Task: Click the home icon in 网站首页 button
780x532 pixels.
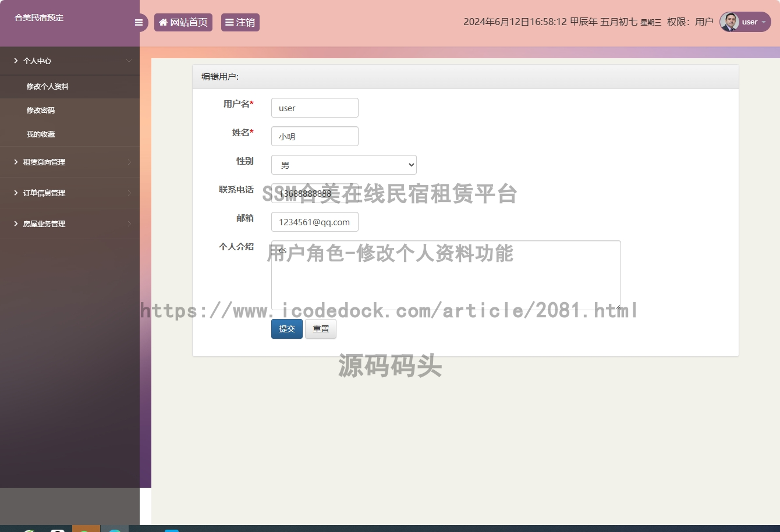Action: point(163,22)
